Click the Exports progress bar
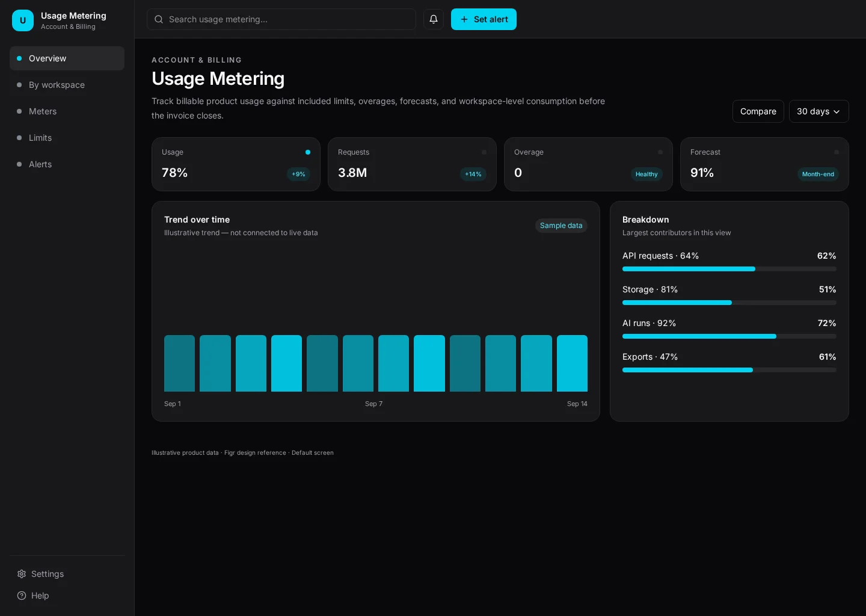866x616 pixels. click(x=729, y=370)
